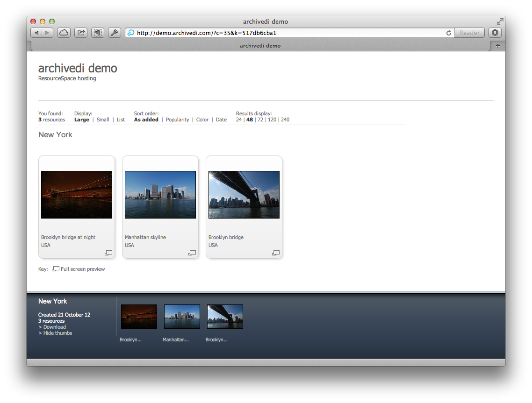This screenshot has height=403, width=532.
Task: Click the archivedi demo site heading
Action: tap(78, 68)
